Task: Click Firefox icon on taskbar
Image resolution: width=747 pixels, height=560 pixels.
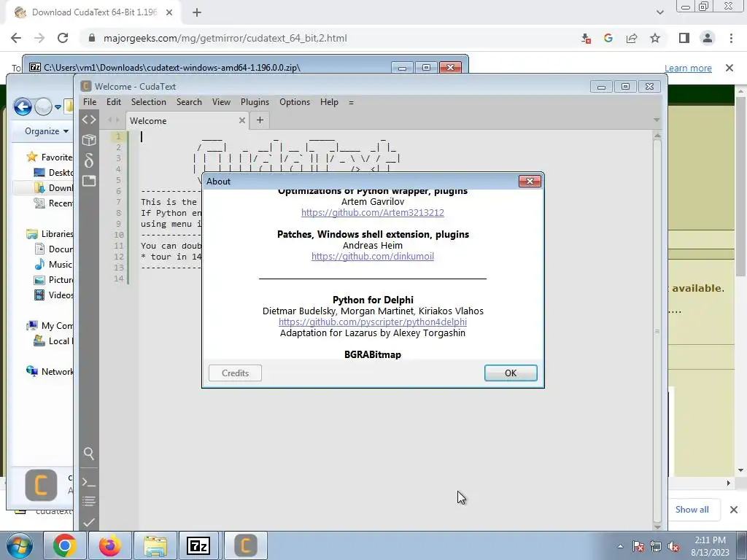Action: [110, 545]
